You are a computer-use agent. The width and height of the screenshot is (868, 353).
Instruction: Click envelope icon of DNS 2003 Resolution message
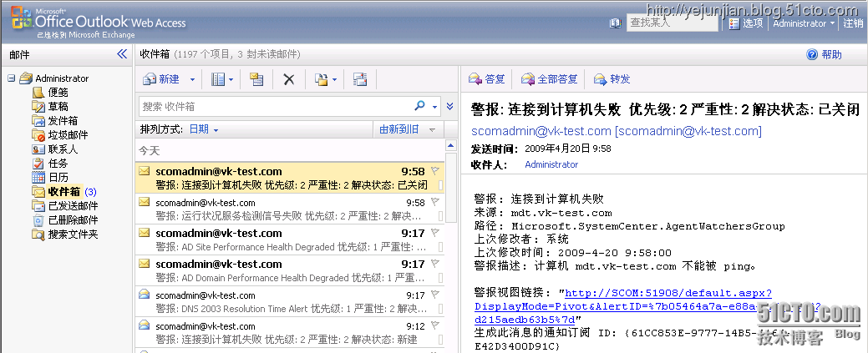[x=144, y=295]
